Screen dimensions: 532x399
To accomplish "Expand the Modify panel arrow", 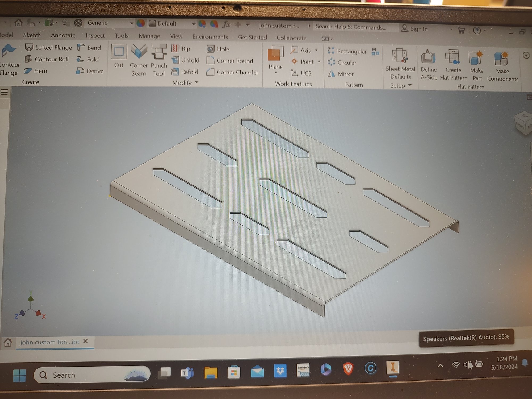I will coord(197,83).
